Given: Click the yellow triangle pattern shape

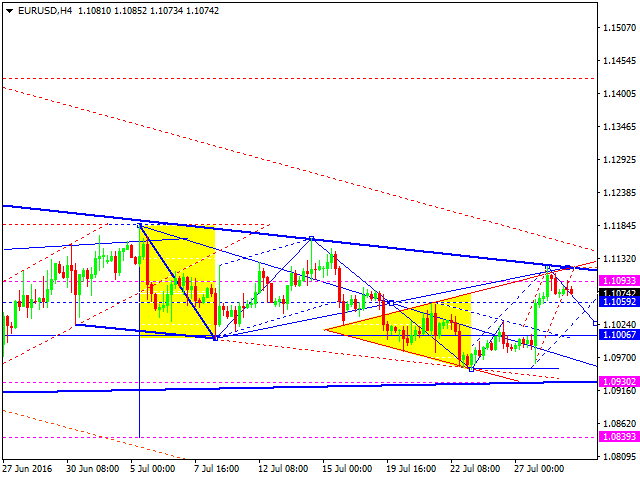Looking at the screenshot, I should point(424,331).
